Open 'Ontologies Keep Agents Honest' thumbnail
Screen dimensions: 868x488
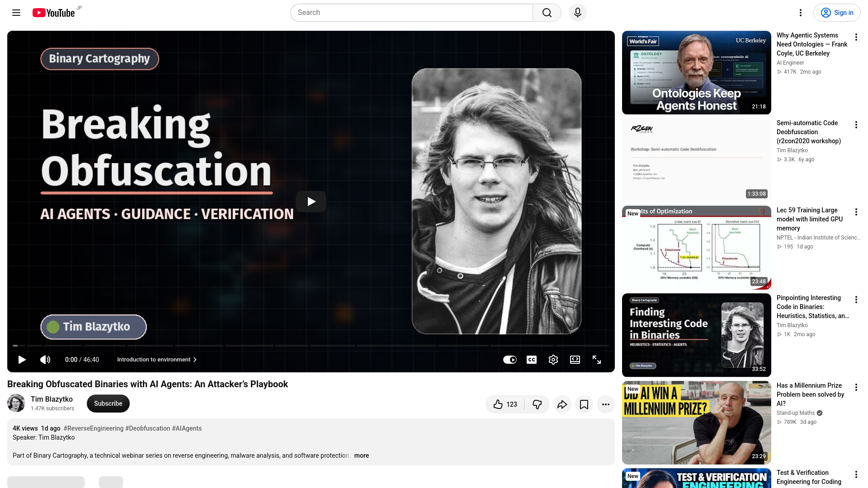pyautogui.click(x=697, y=72)
